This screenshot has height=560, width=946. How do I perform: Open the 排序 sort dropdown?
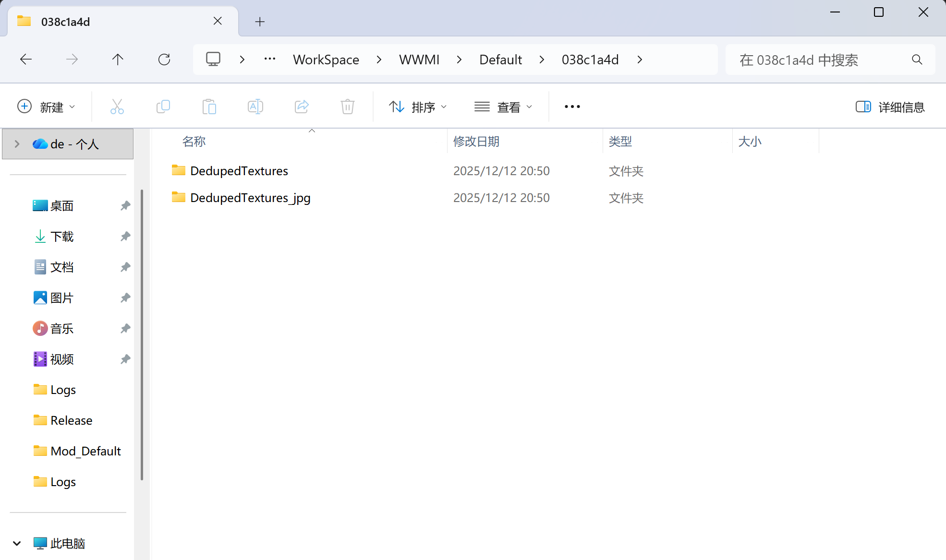point(417,107)
